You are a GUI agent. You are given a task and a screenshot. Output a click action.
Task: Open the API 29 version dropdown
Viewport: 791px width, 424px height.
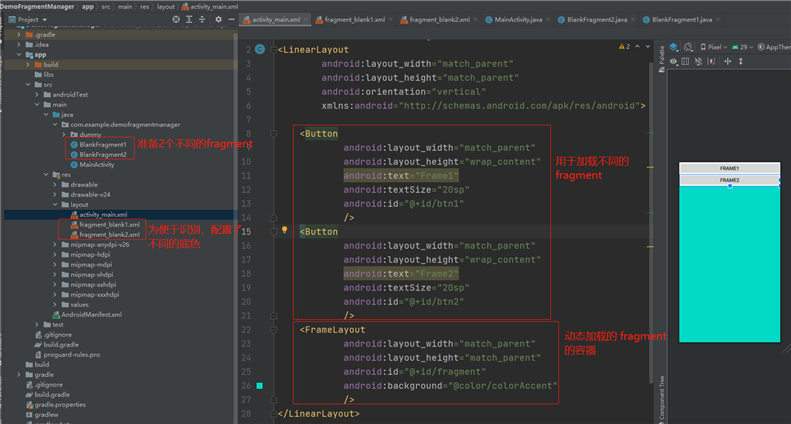click(x=742, y=47)
